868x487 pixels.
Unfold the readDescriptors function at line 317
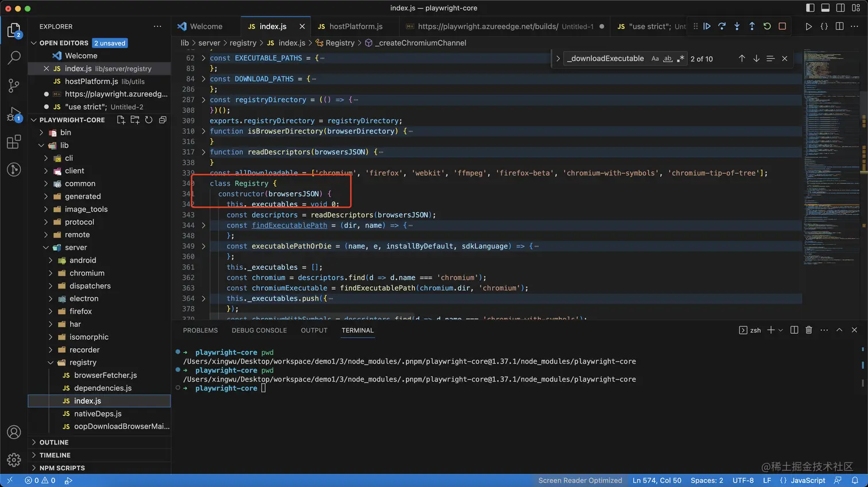[x=203, y=152]
